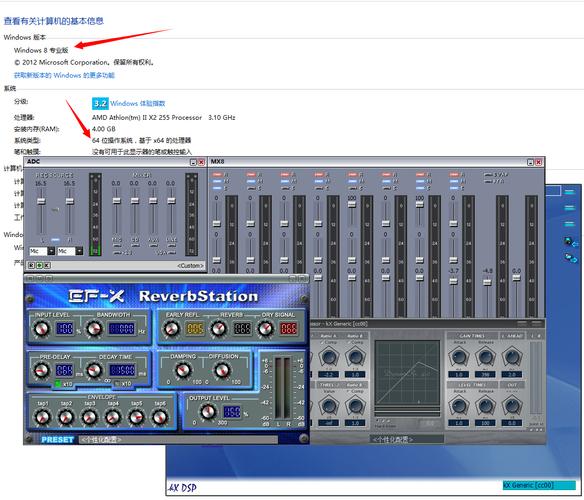
Task: Click the ADC Rec Source R fader
Action: coord(70,201)
